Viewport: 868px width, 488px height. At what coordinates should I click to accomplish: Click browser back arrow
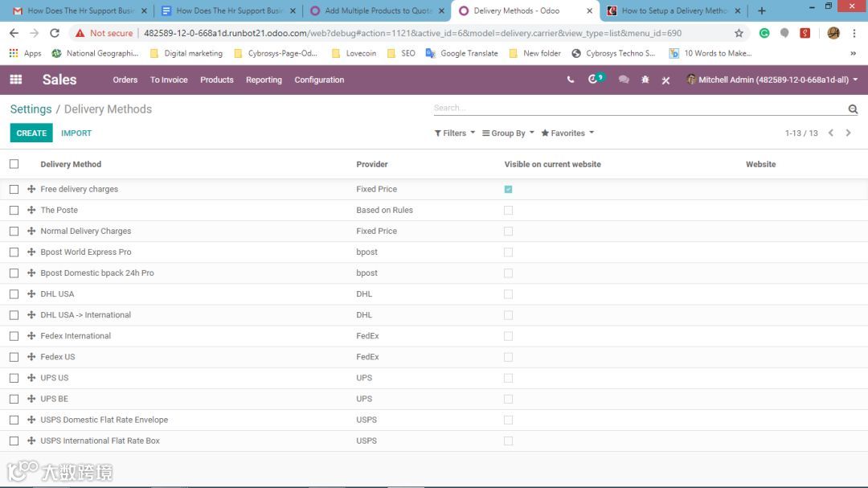coord(14,33)
